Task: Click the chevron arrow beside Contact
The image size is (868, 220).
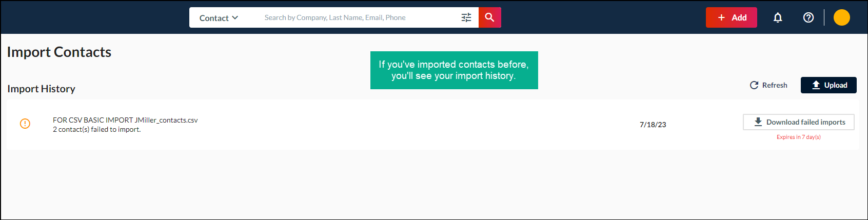Action: click(x=235, y=17)
